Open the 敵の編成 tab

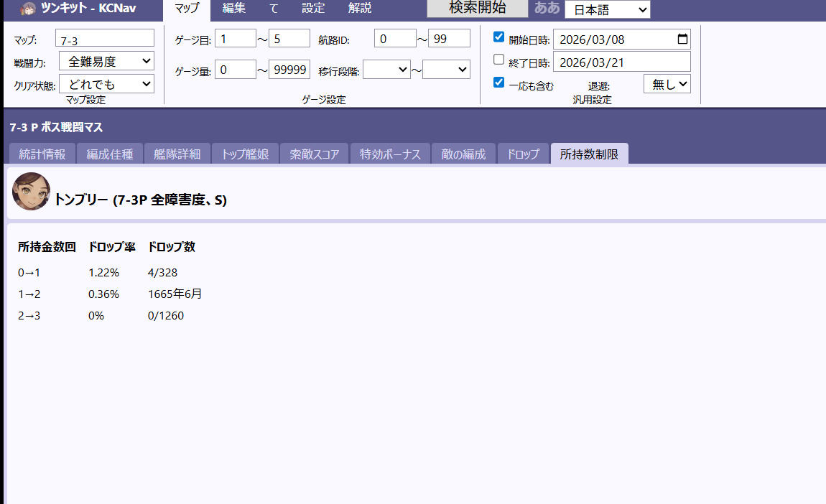tap(463, 154)
